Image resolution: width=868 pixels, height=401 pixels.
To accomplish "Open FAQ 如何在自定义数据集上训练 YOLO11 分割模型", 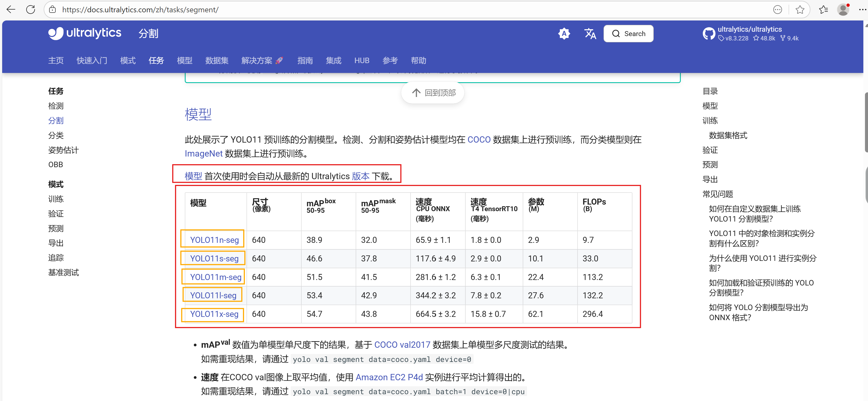I will point(755,214).
